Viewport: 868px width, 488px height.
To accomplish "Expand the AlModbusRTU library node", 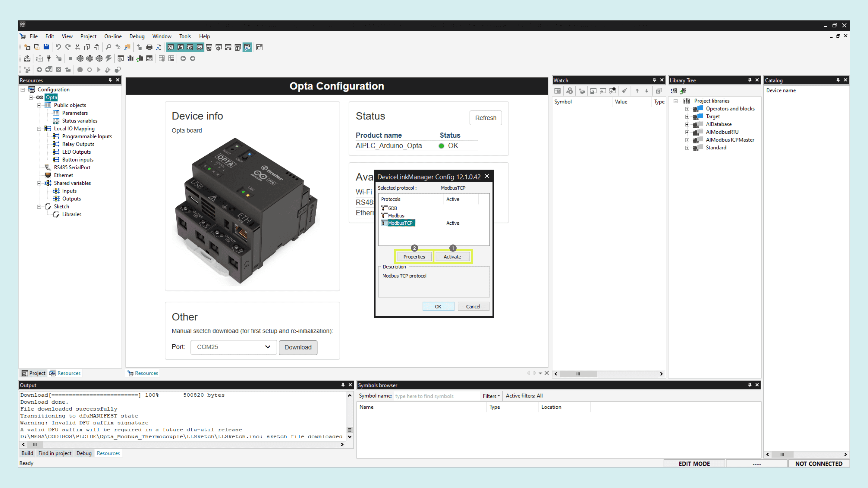I will point(687,132).
